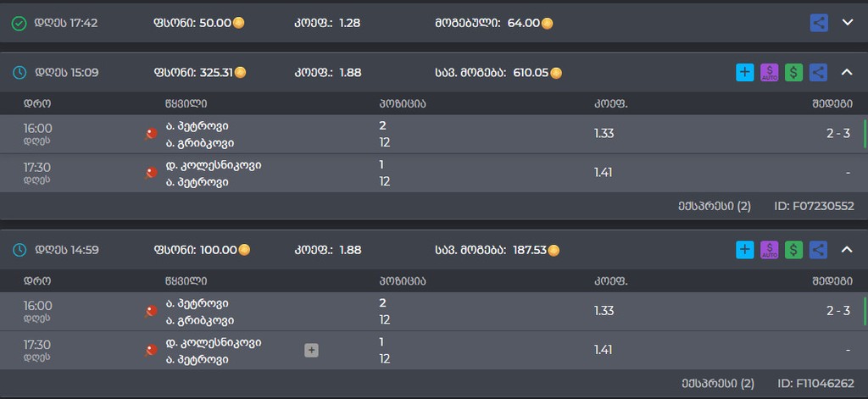Click the gray plus button beside Kolesnikov match
The height and width of the screenshot is (399, 868).
click(312, 351)
